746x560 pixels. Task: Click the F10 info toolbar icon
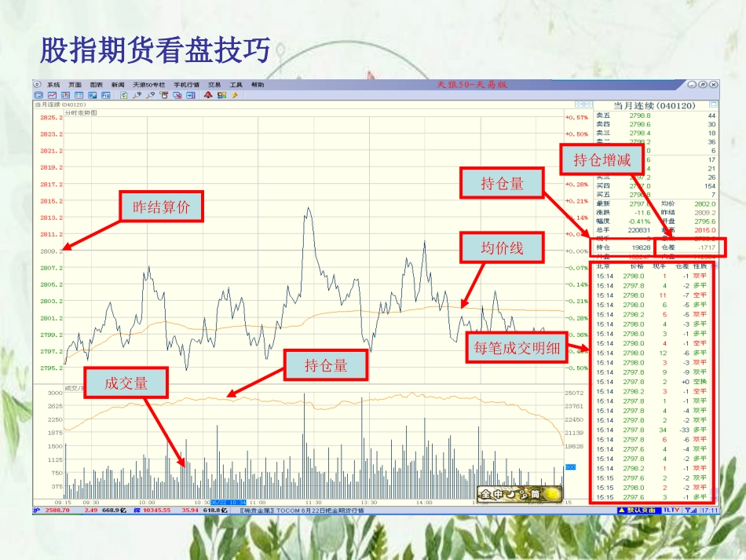tap(106, 95)
